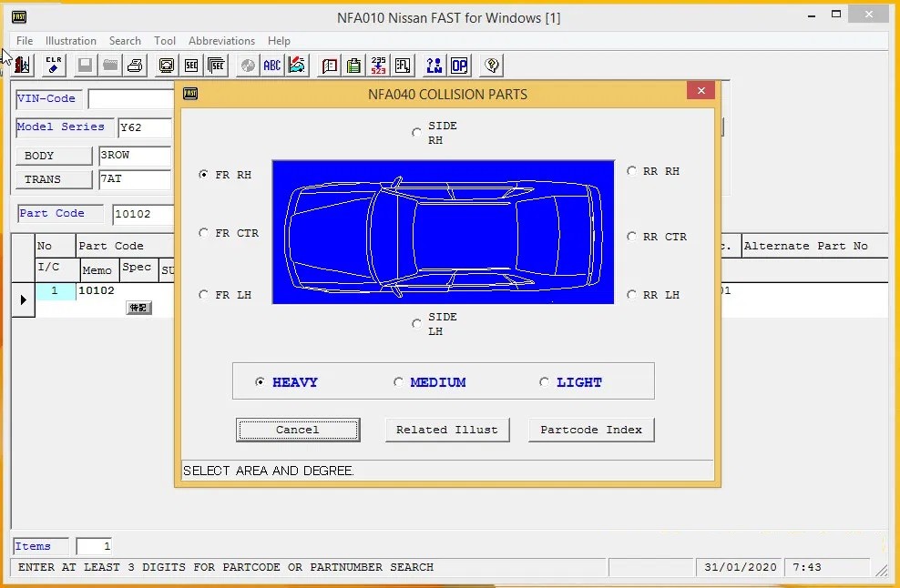Click the green clipboard toolbar icon
Image resolution: width=900 pixels, height=588 pixels.
(x=353, y=65)
